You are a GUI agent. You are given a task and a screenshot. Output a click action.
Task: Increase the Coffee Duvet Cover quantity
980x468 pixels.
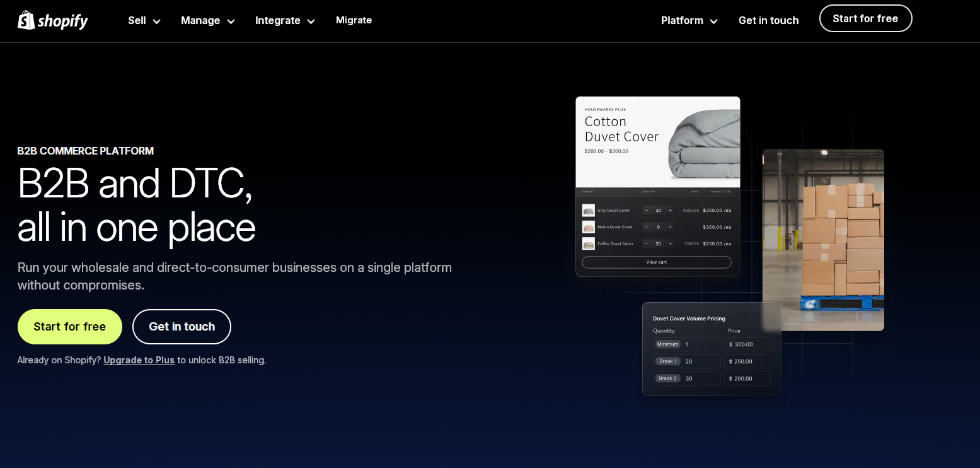coord(670,243)
